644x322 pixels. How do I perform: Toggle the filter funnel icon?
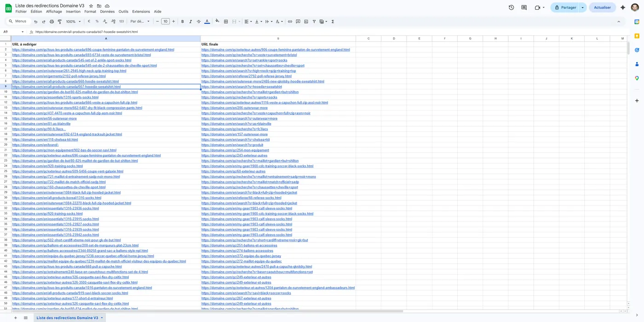(314, 22)
